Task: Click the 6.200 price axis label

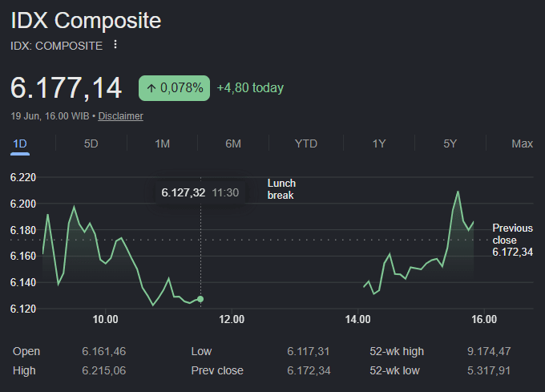Action: [23, 204]
